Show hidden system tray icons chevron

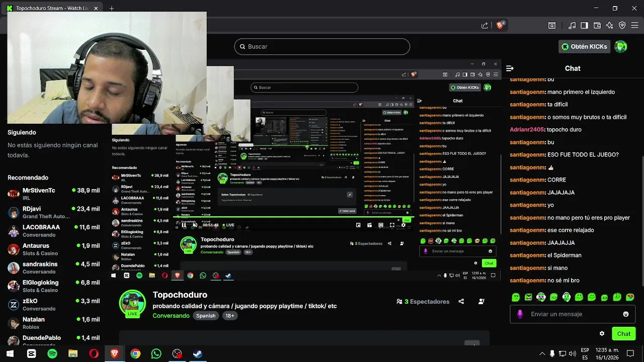coord(542,354)
